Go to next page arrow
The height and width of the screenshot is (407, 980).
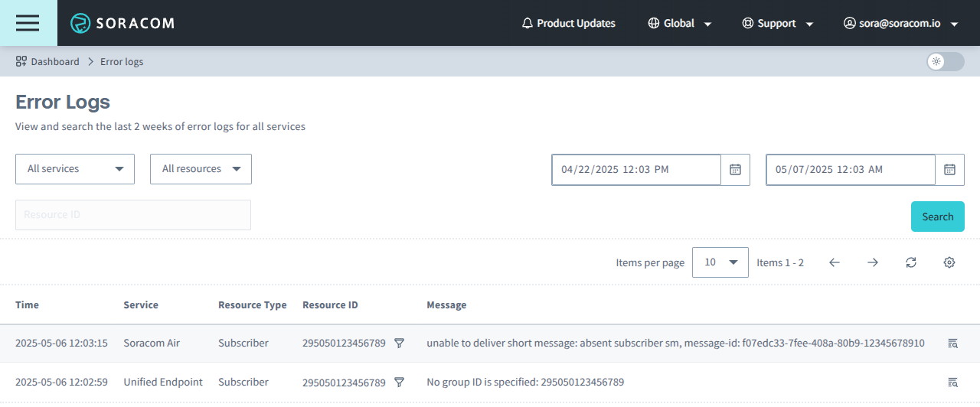tap(873, 262)
